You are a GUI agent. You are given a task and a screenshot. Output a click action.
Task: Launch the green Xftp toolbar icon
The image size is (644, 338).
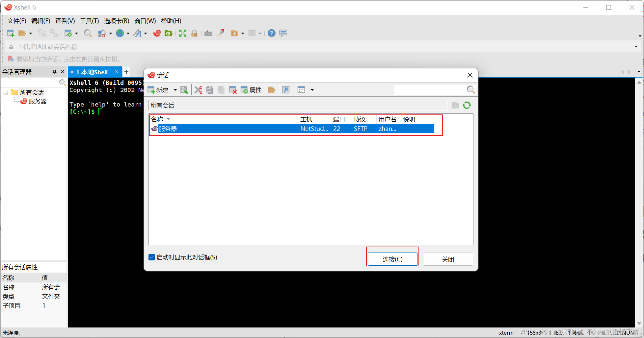tap(169, 33)
